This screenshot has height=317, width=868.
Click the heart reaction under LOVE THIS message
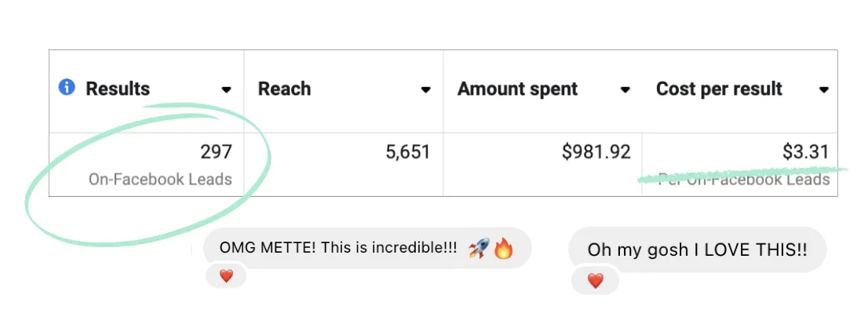596,280
